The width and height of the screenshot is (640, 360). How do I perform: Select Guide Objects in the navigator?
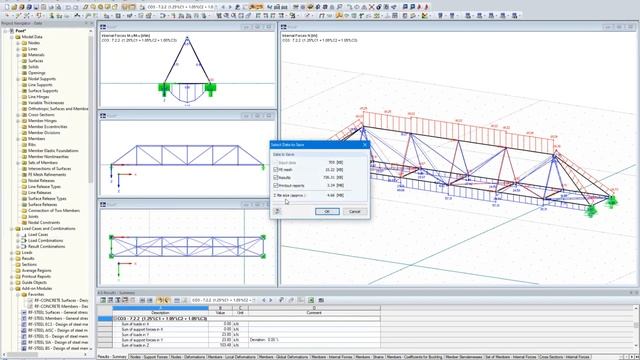coord(34,282)
